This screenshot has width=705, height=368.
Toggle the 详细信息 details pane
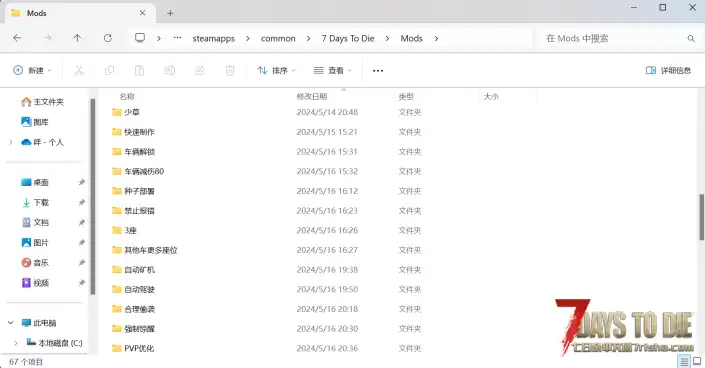pos(668,70)
